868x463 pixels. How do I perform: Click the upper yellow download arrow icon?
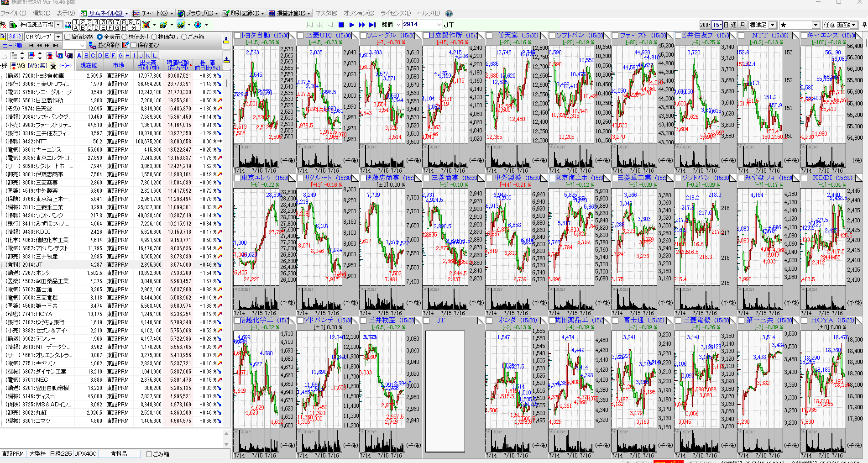click(x=226, y=41)
